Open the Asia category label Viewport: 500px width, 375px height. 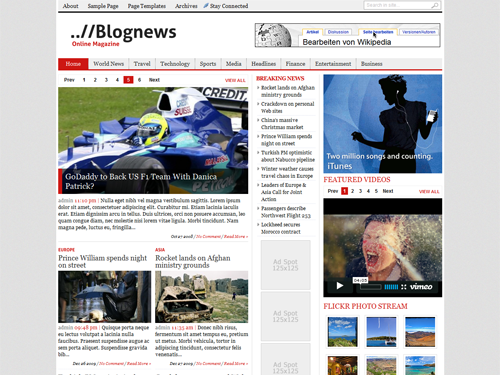click(160, 250)
